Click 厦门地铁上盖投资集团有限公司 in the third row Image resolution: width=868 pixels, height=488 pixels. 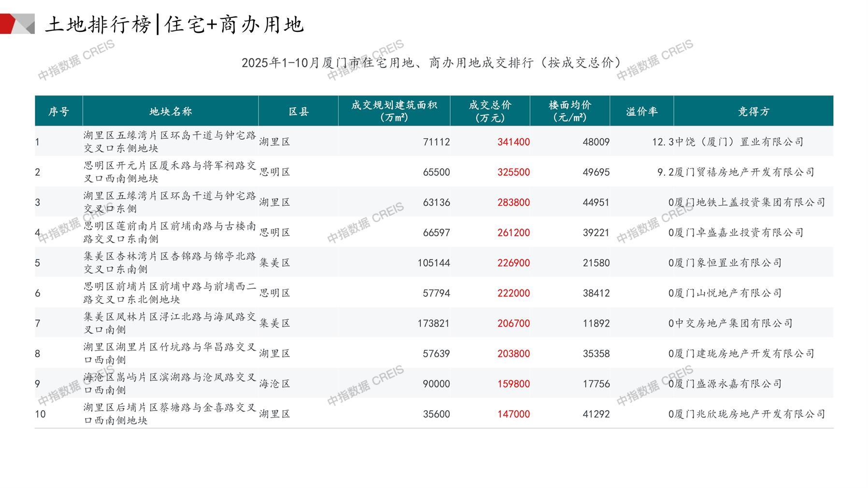[x=750, y=202]
